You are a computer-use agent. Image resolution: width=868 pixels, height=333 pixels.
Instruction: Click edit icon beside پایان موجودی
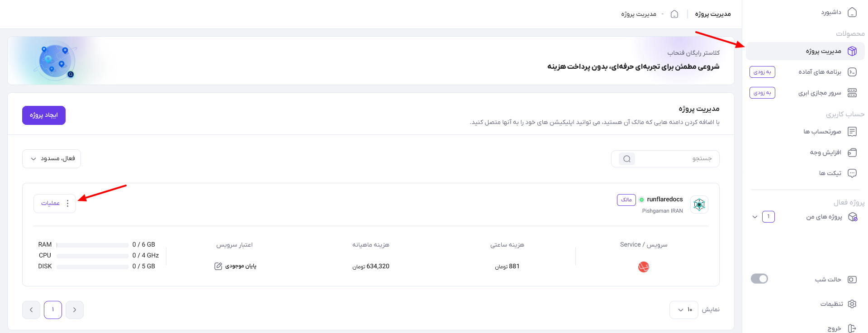coord(218,266)
